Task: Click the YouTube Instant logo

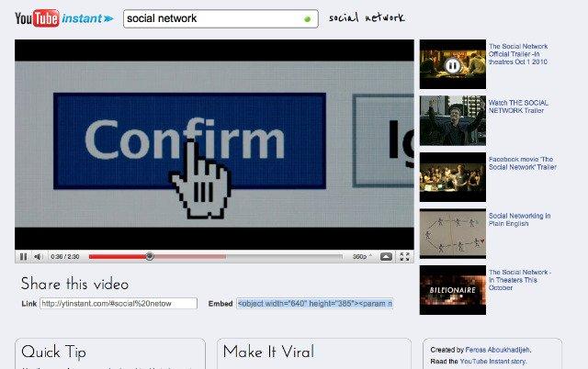Action: (x=63, y=18)
